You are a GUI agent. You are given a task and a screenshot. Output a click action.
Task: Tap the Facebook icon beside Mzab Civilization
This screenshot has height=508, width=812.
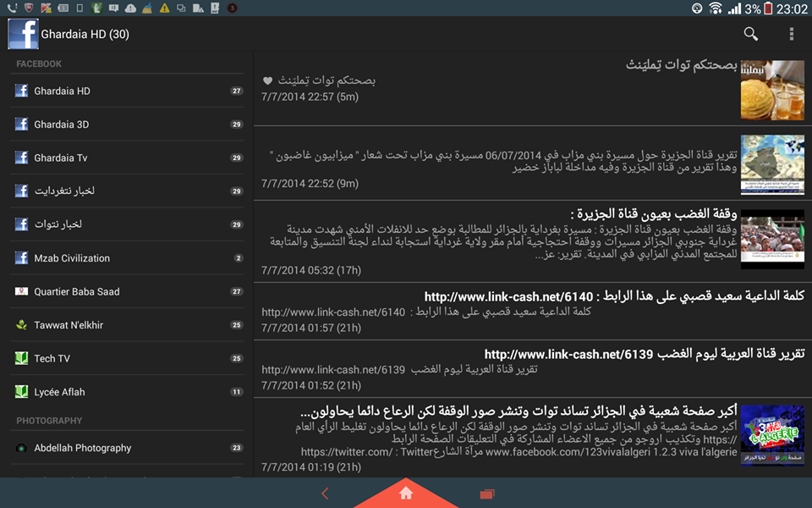tap(21, 257)
